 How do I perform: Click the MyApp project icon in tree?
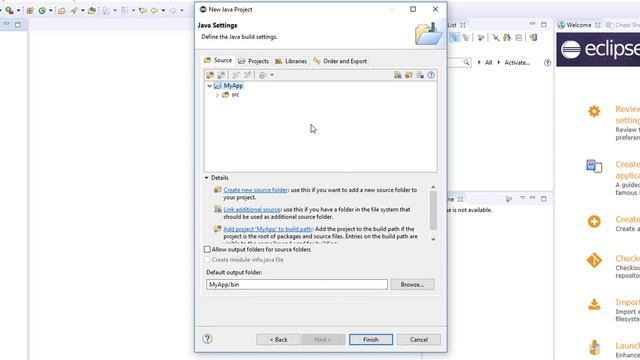point(218,86)
